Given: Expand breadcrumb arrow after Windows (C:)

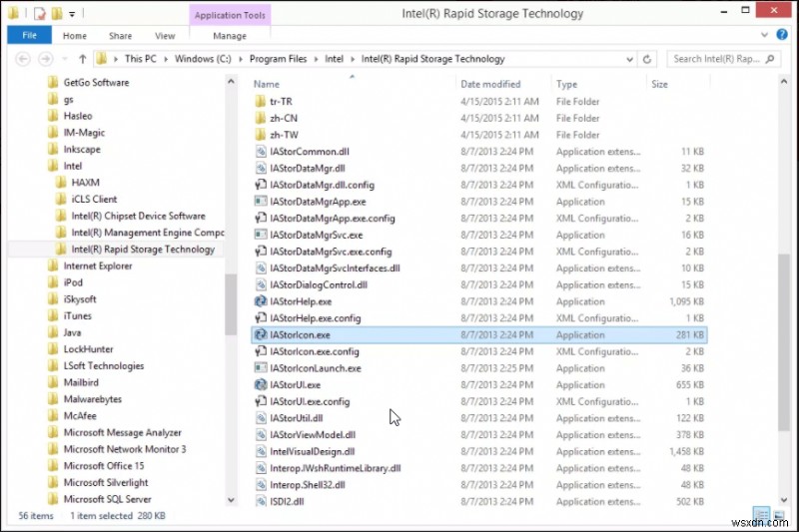Looking at the screenshot, I should pos(240,59).
